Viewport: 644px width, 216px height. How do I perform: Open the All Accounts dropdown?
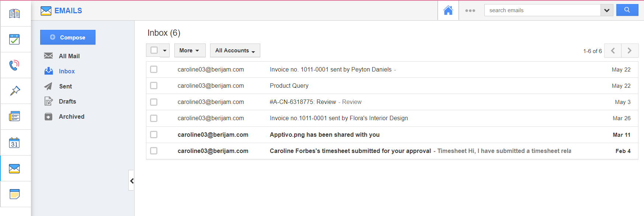click(235, 50)
